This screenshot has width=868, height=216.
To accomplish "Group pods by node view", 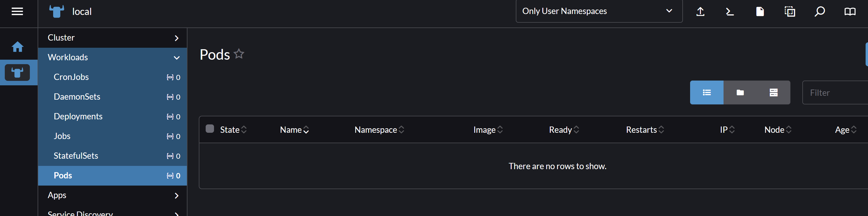I will tap(773, 92).
